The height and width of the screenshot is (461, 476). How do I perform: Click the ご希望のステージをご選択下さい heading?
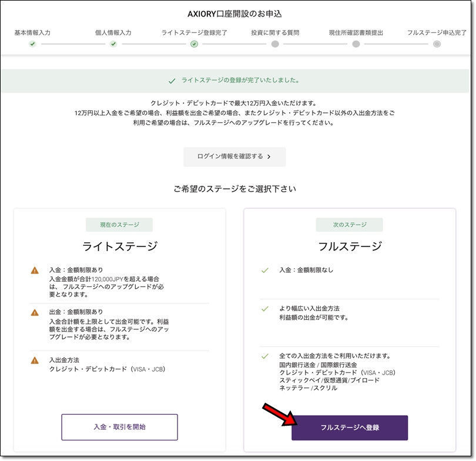pyautogui.click(x=234, y=189)
